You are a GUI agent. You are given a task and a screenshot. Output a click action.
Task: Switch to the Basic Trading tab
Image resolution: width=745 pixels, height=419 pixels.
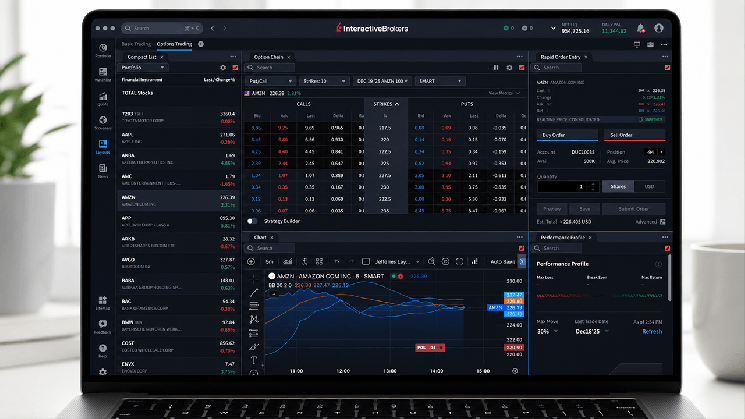(136, 44)
